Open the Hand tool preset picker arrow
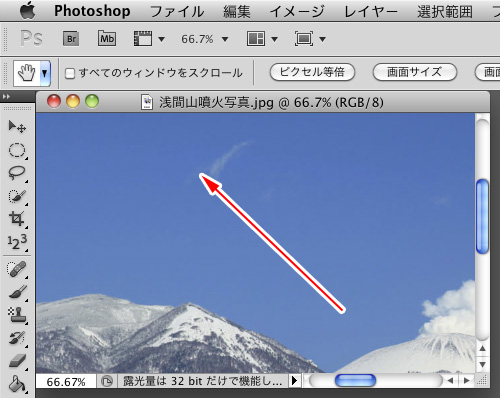The image size is (500, 398). [x=45, y=73]
